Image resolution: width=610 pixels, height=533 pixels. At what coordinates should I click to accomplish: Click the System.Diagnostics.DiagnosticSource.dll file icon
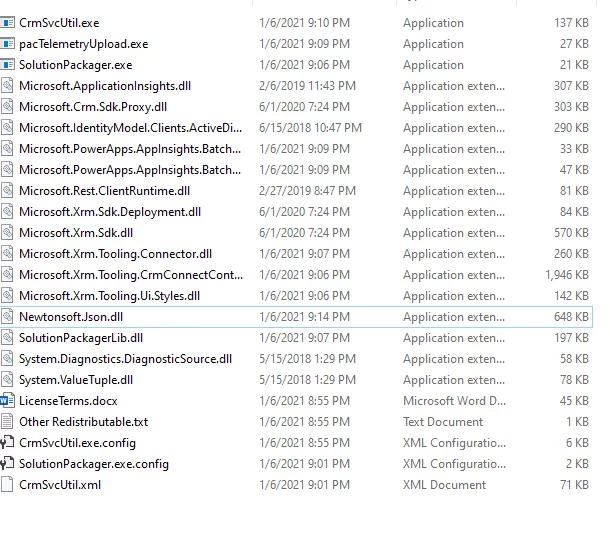click(7, 359)
